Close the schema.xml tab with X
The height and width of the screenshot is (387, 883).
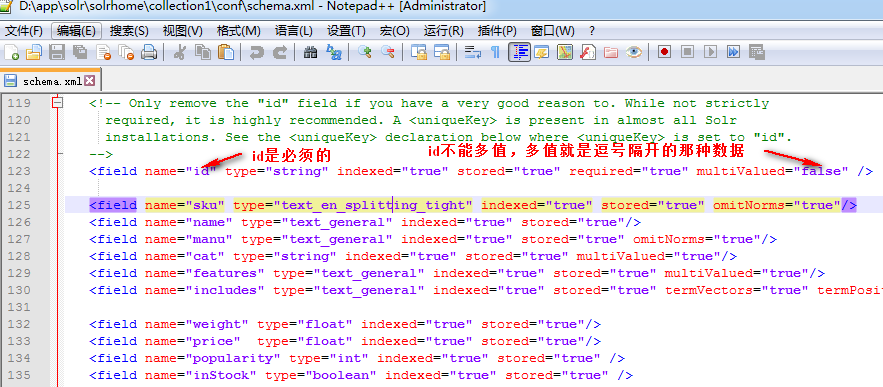[x=89, y=81]
